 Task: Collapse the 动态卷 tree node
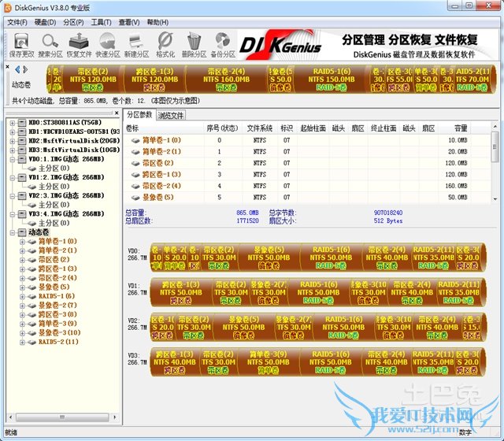[11, 232]
